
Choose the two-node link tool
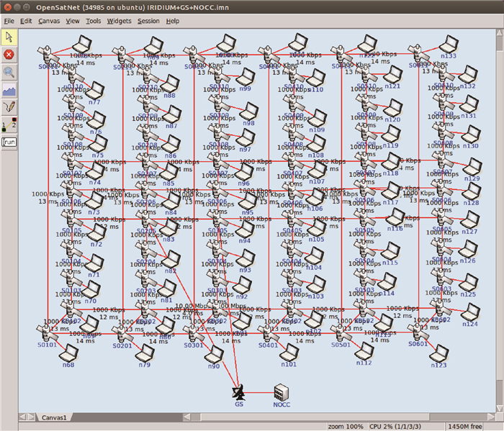pyautogui.click(x=9, y=125)
